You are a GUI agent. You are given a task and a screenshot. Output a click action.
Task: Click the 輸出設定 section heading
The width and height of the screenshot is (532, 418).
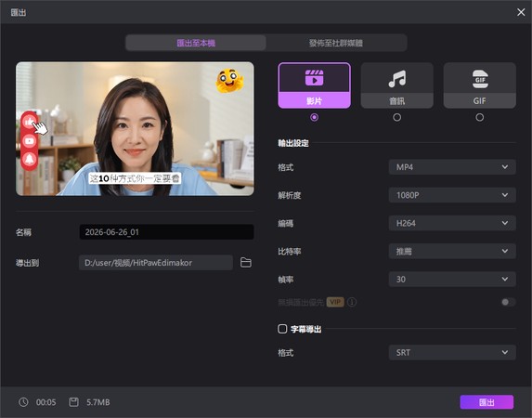click(293, 143)
